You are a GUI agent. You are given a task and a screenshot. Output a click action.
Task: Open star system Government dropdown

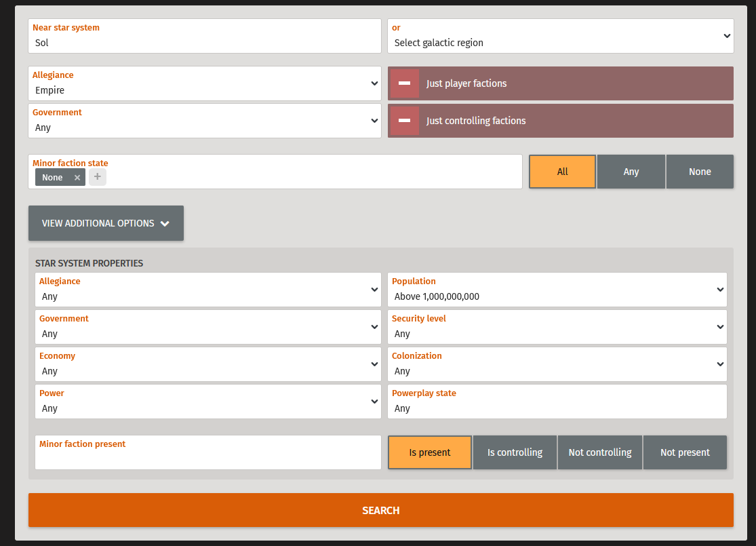click(x=207, y=327)
